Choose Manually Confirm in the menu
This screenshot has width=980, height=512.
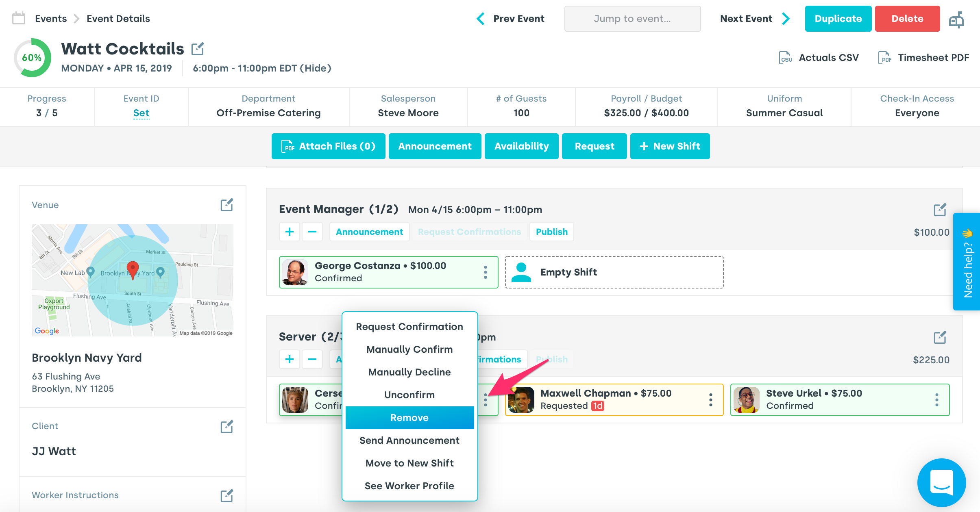(409, 349)
